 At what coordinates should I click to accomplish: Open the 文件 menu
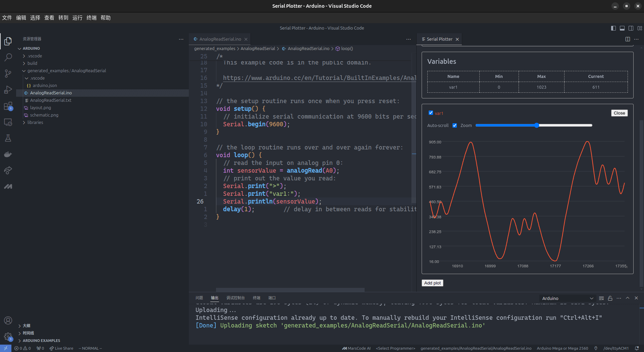[x=7, y=18]
